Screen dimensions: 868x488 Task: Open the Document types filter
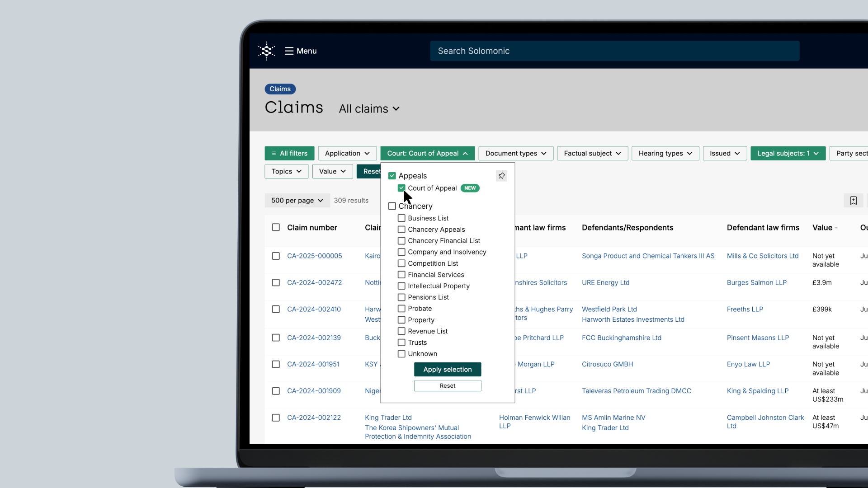[516, 154]
